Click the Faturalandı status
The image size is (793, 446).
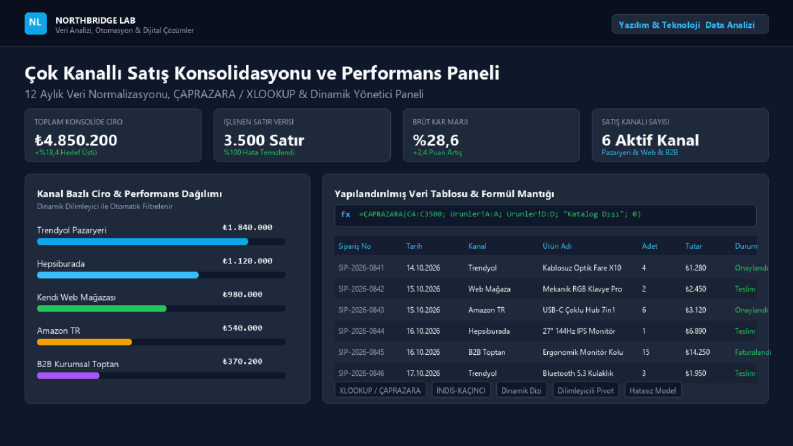[x=753, y=352]
